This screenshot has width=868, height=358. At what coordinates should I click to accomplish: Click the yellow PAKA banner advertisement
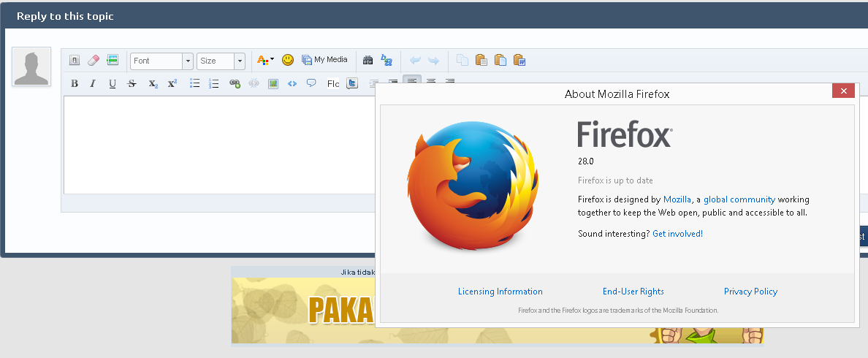pos(303,310)
